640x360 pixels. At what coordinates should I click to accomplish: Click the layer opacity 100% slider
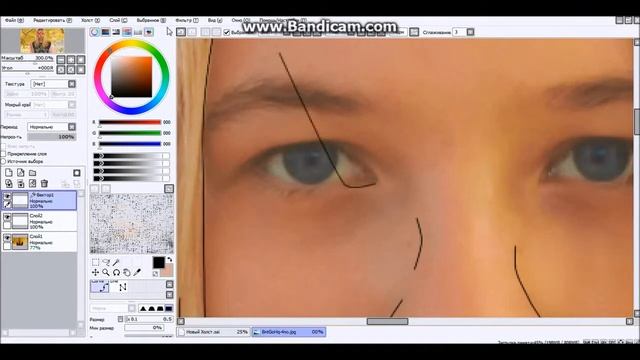click(52, 137)
